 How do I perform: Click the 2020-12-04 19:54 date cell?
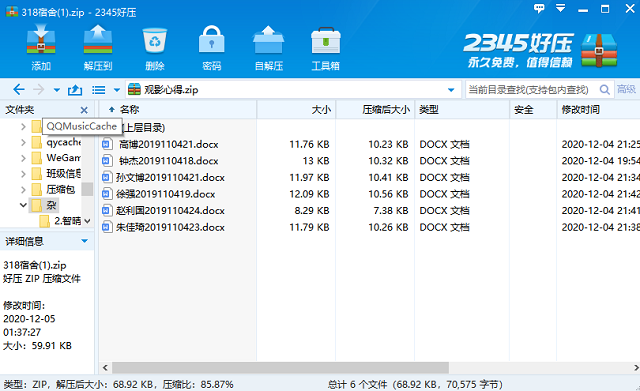pyautogui.click(x=600, y=161)
